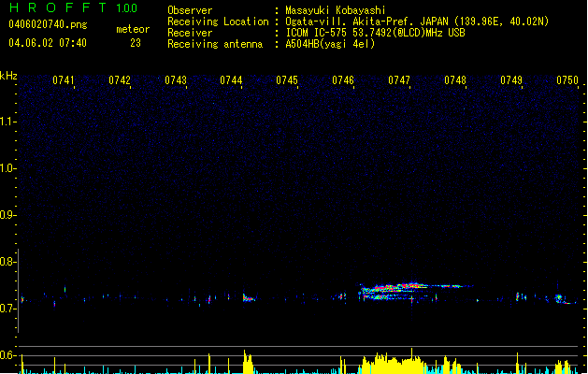588x374 pixels.
Task: Click the 0746 time marker
Action: tap(343, 80)
